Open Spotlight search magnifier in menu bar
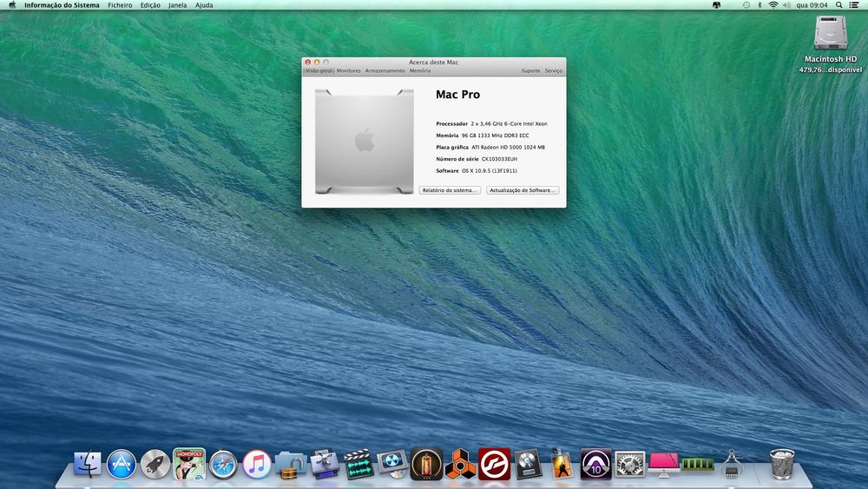 tap(838, 5)
